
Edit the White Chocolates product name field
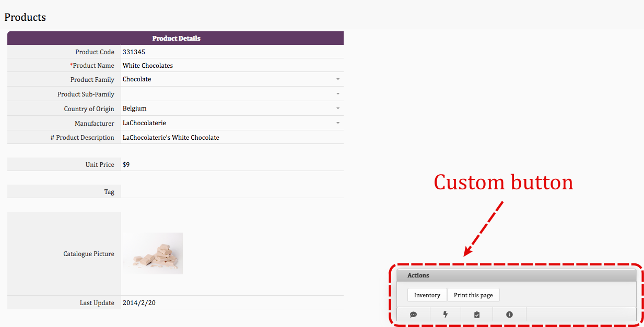tap(232, 66)
